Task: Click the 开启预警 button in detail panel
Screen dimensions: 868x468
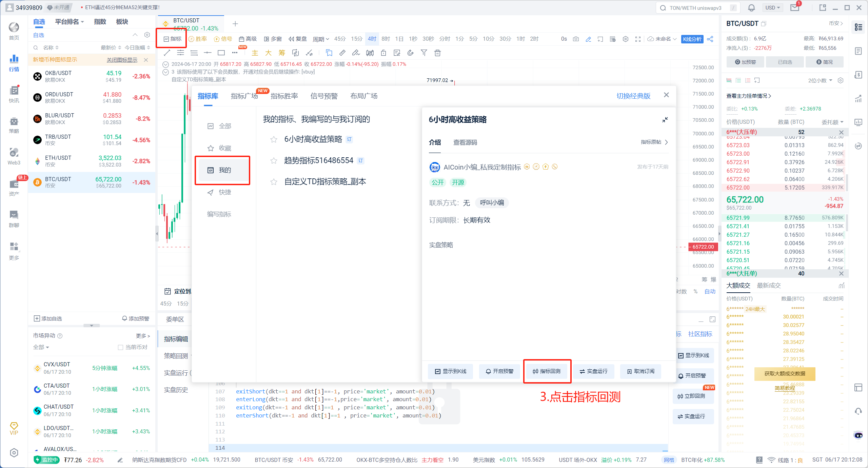Action: tap(499, 371)
